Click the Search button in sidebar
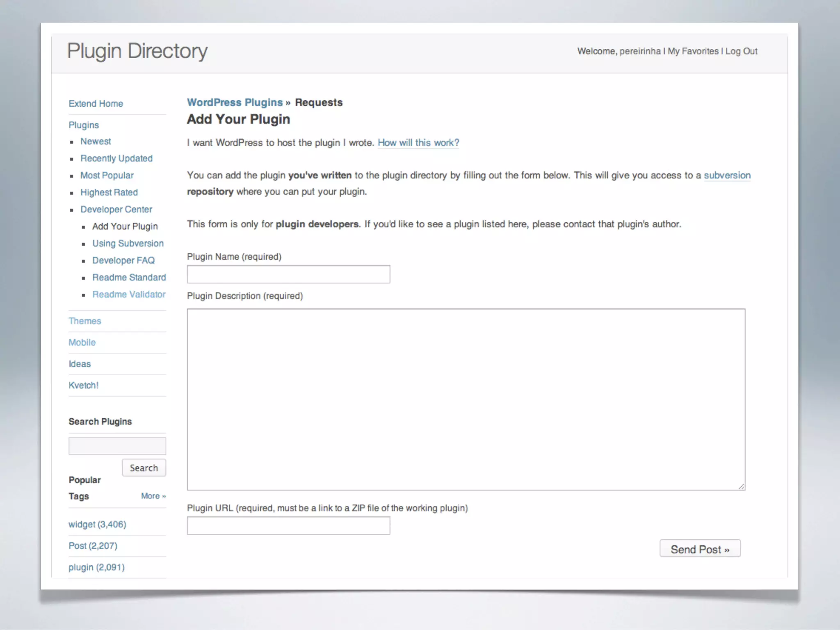The width and height of the screenshot is (840, 630). click(144, 468)
